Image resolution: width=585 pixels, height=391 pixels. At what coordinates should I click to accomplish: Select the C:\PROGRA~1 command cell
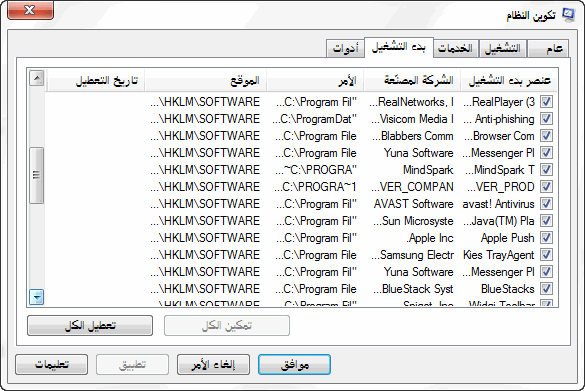316,187
